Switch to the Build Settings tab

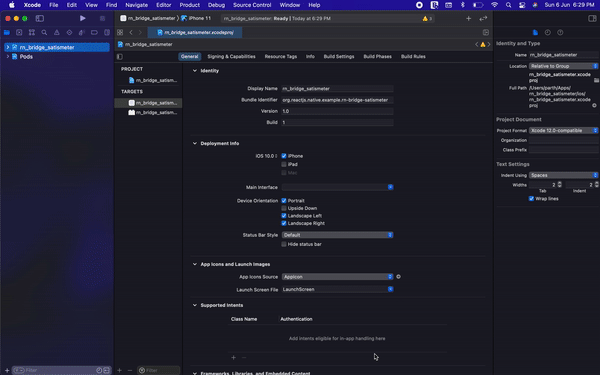pos(339,57)
